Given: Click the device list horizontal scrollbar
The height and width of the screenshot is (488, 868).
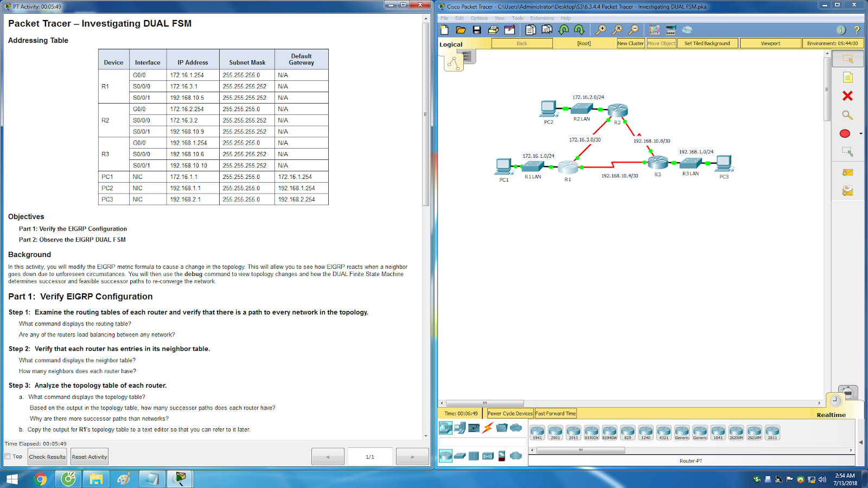Looking at the screenshot, I should (580, 450).
